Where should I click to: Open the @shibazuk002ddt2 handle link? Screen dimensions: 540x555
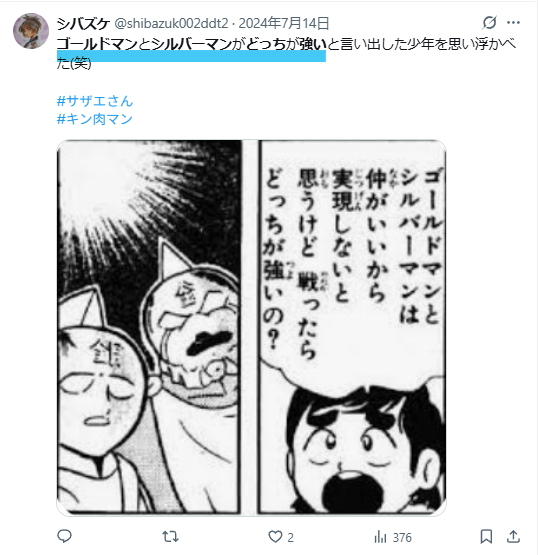(171, 24)
